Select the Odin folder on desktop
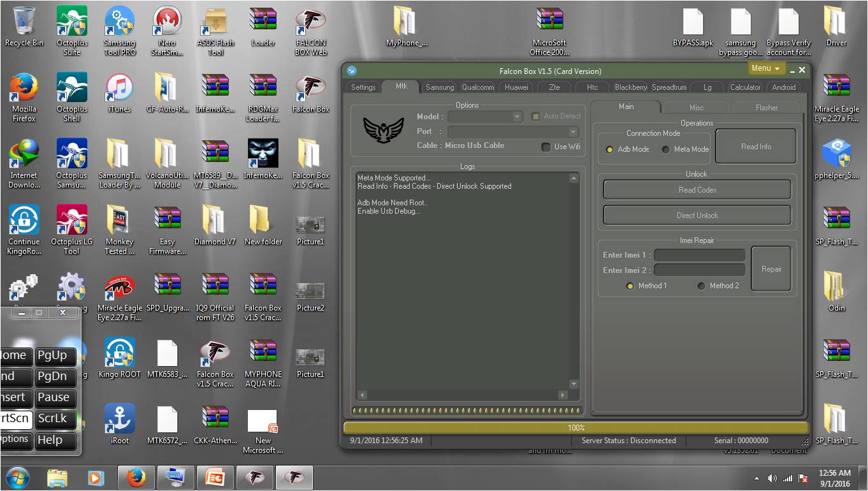This screenshot has height=491, width=868. pos(836,291)
